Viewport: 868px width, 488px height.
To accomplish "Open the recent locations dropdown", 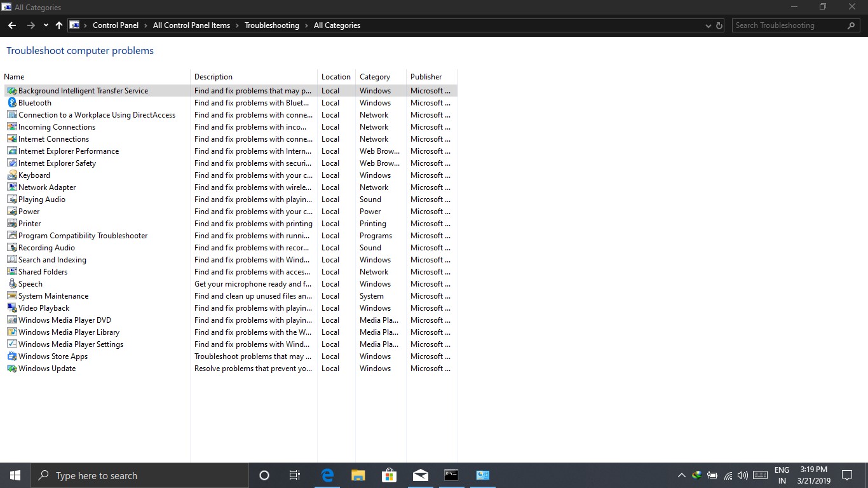I will 46,25.
